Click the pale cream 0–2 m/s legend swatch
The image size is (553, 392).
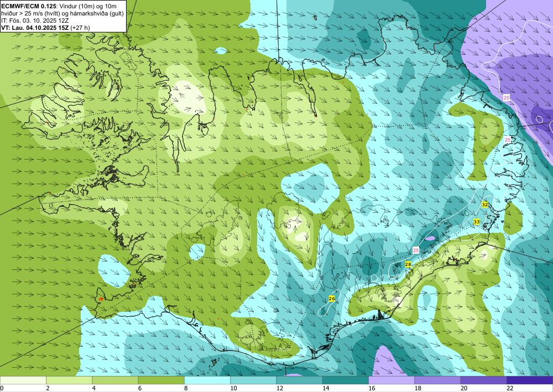click(x=23, y=380)
